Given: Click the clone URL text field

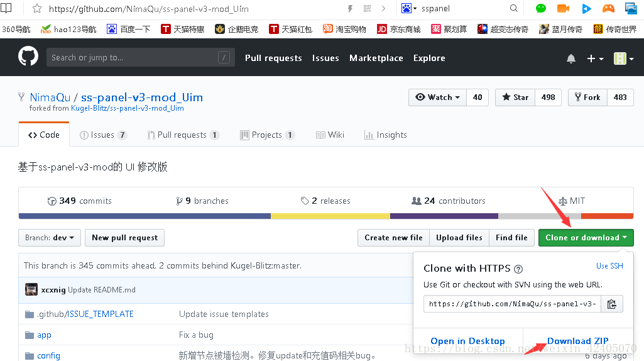Looking at the screenshot, I should pyautogui.click(x=513, y=304).
